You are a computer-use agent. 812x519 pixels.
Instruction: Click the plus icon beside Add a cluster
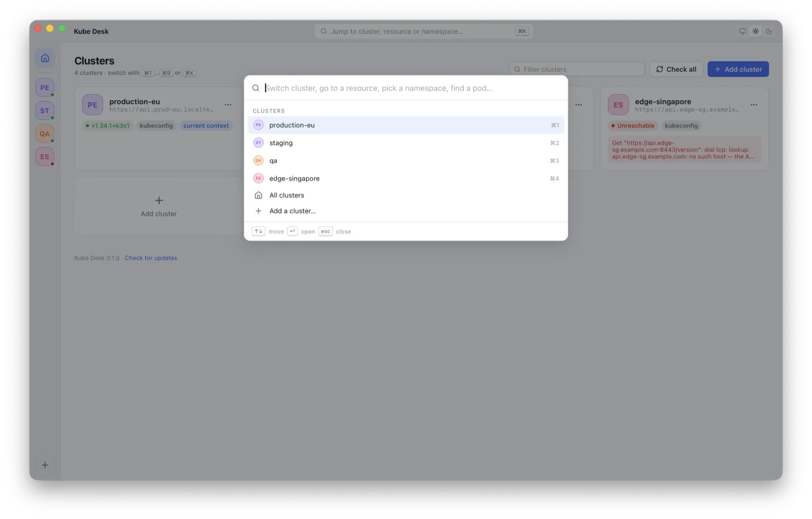coord(258,211)
